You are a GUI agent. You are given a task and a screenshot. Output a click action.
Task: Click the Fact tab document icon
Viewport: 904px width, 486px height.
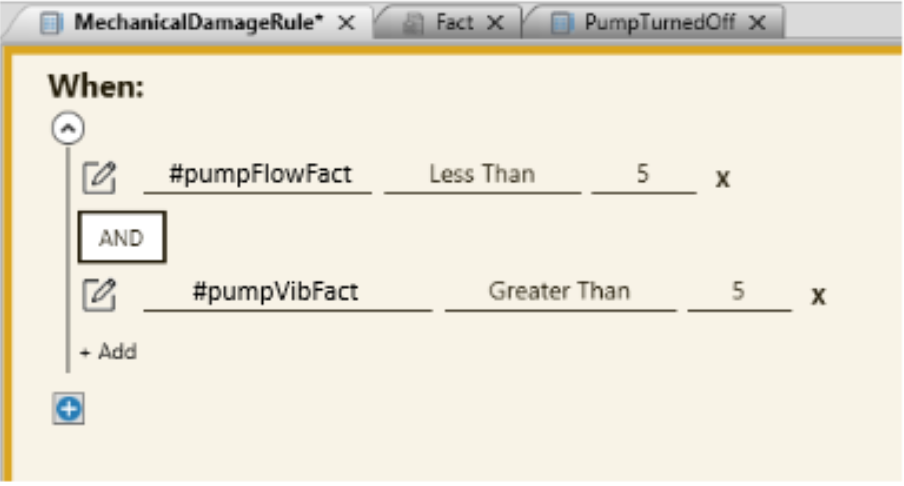(413, 23)
